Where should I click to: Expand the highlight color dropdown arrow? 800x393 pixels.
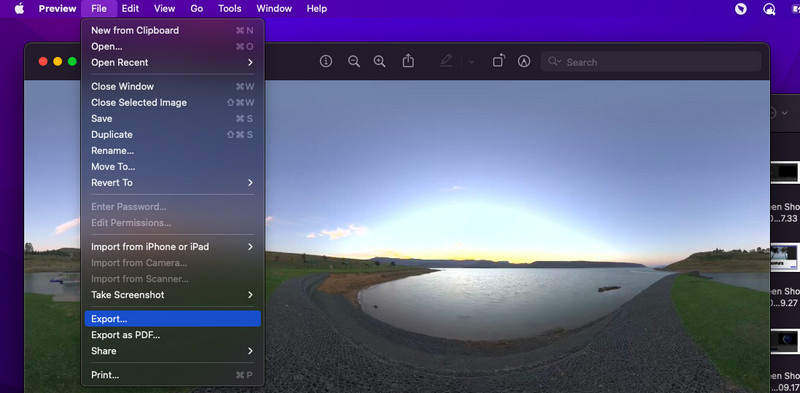point(471,62)
